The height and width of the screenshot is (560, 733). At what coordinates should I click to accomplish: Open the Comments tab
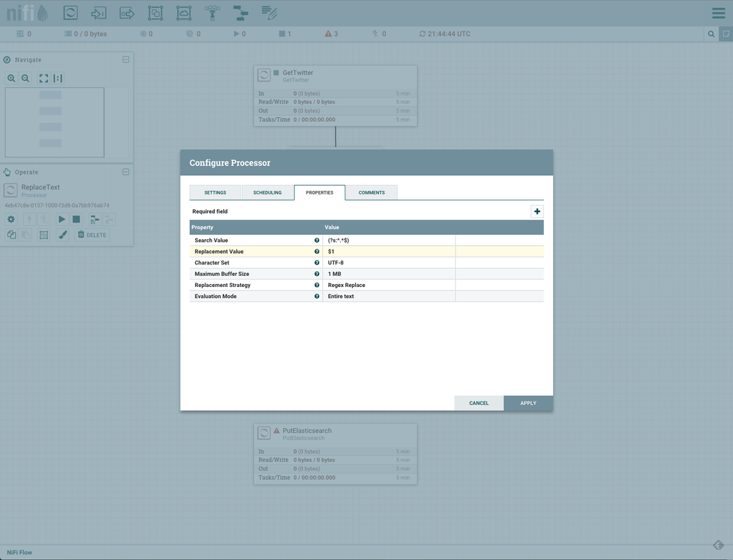(x=371, y=192)
